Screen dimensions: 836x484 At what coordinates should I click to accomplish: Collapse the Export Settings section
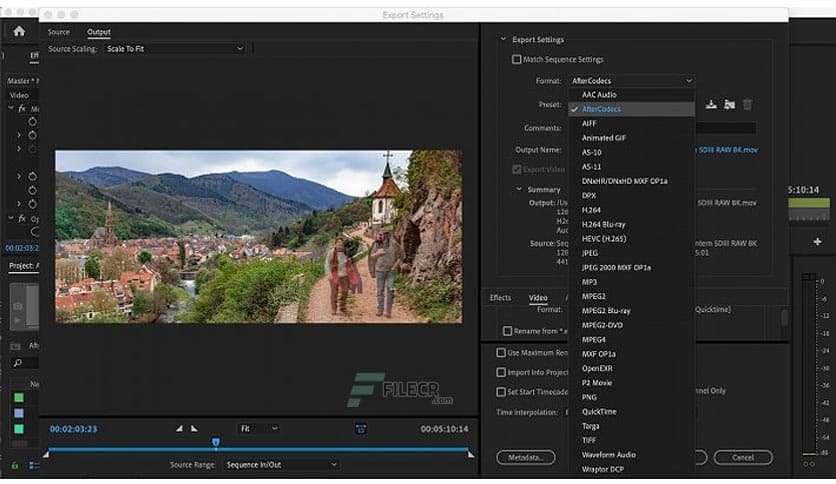(503, 40)
